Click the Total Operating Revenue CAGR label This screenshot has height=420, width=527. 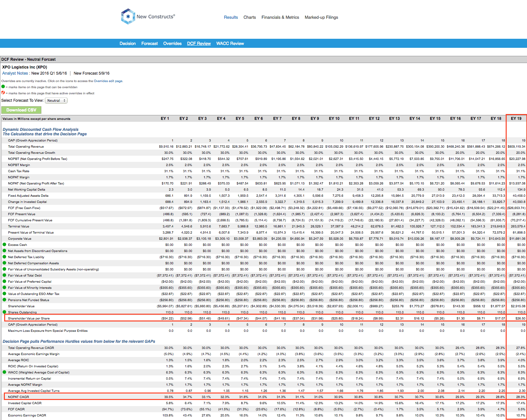(x=31, y=348)
